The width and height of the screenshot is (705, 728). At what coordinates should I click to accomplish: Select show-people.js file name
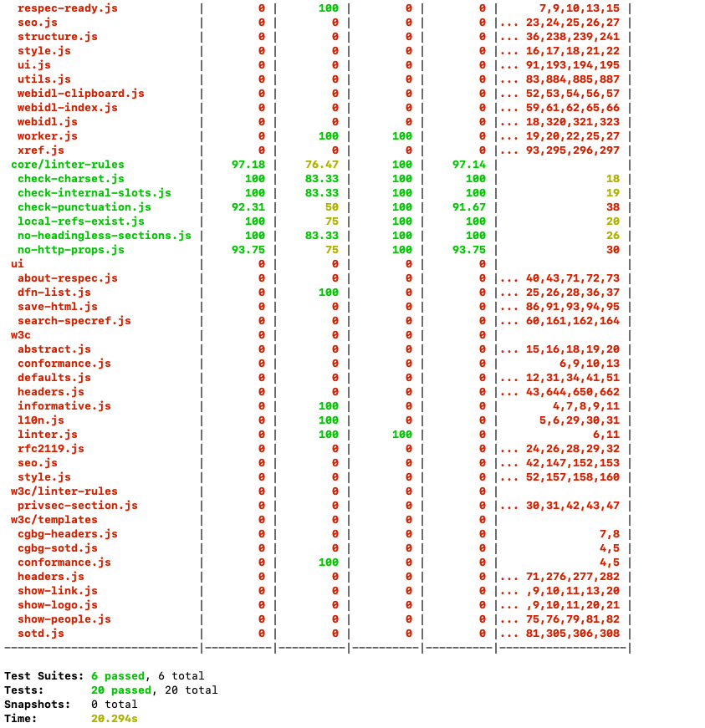click(64, 619)
